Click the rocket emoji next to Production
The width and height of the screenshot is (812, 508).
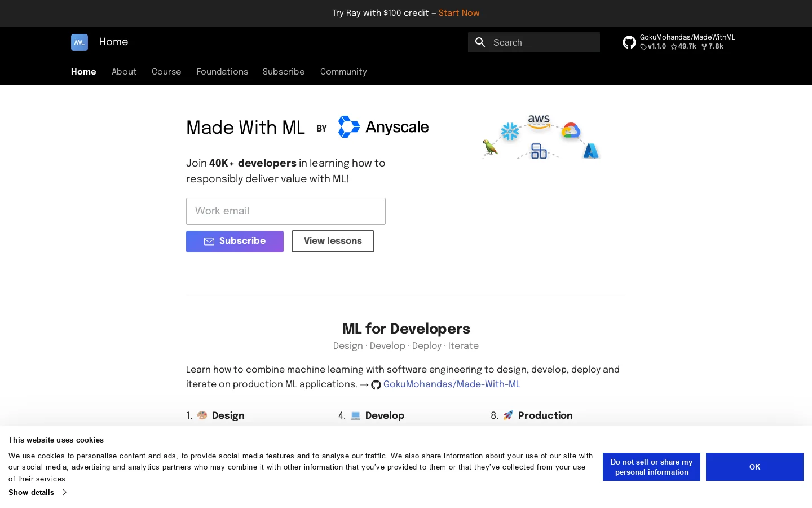[x=508, y=415]
